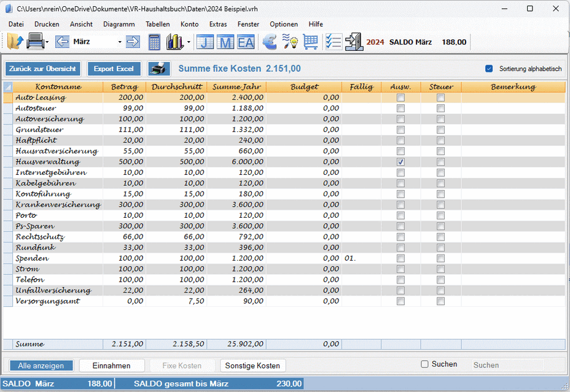The width and height of the screenshot is (570, 392).
Task: Switch to yearly view J icon
Action: coord(206,42)
